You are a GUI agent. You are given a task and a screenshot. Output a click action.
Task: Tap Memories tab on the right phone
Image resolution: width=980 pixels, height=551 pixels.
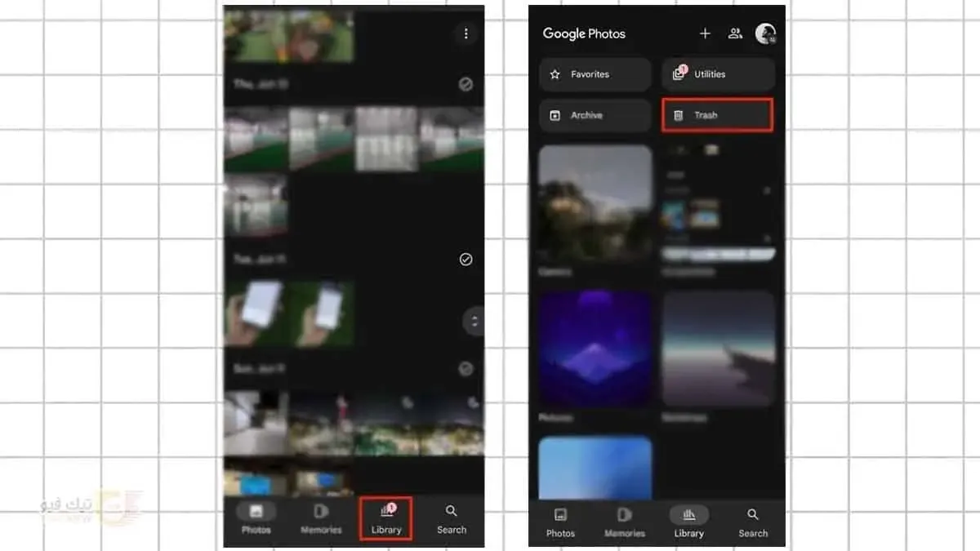pos(625,522)
